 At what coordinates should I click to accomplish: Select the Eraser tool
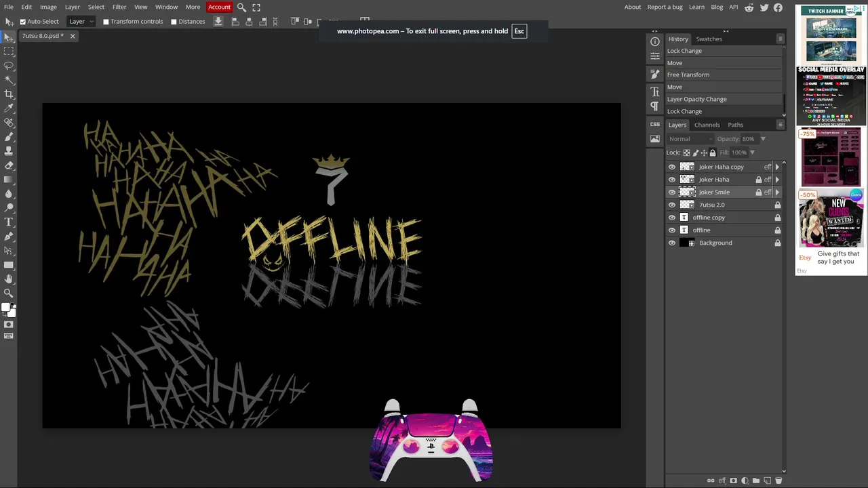point(9,165)
